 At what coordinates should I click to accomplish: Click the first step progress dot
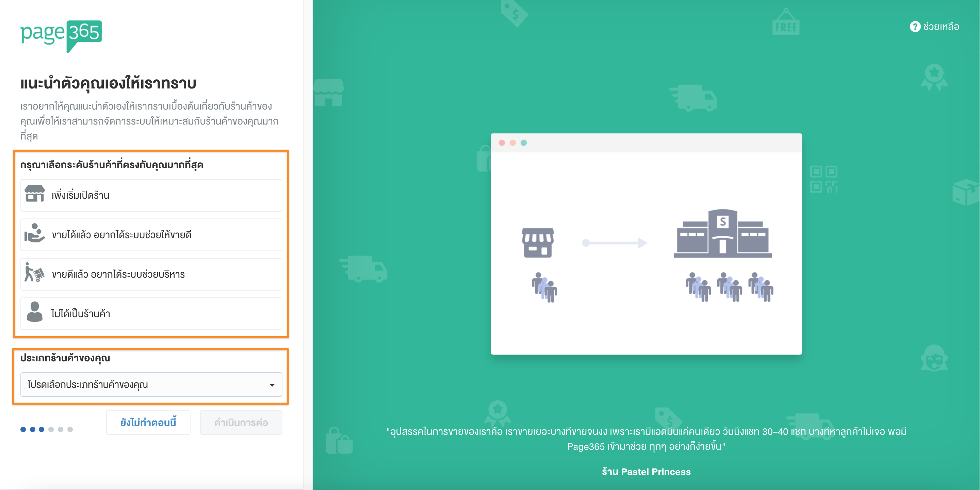click(23, 429)
